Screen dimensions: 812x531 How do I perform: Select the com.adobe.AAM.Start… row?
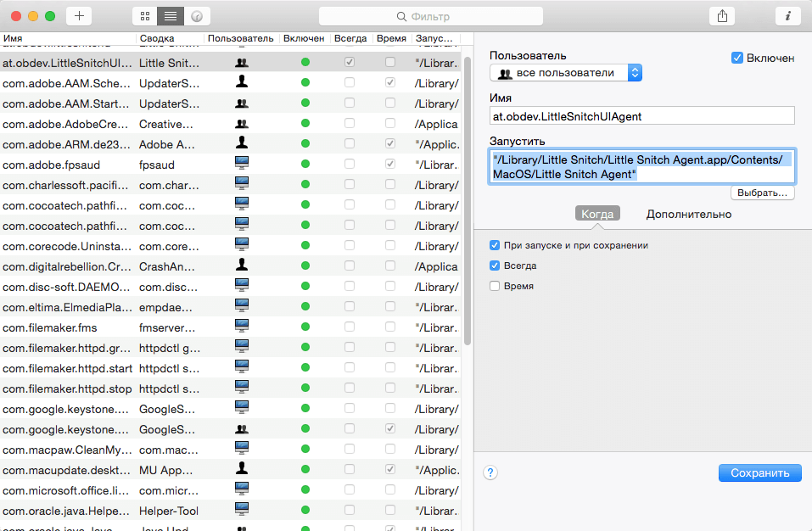point(231,103)
